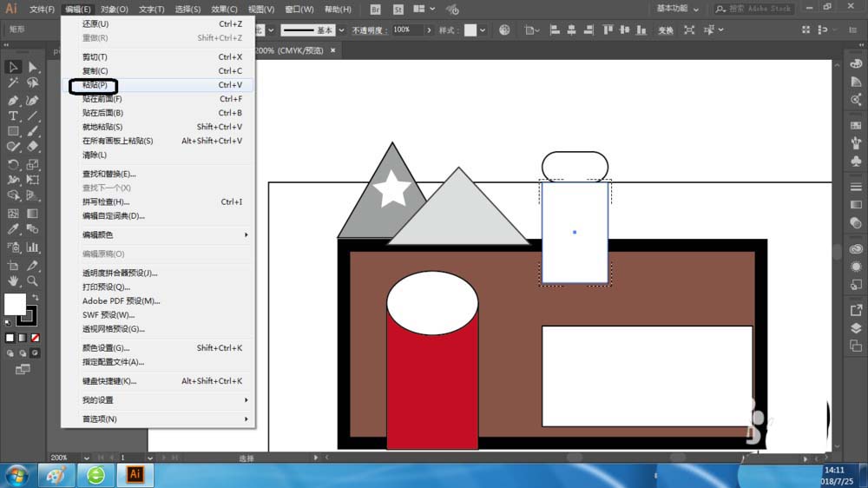Pick the Magic Wand tool
Viewport: 868px width, 488px height.
(x=13, y=83)
